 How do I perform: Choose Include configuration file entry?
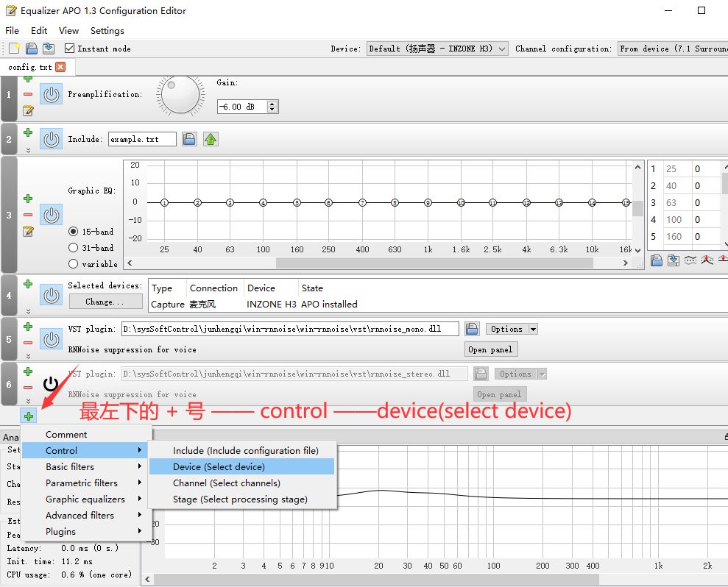(242, 451)
